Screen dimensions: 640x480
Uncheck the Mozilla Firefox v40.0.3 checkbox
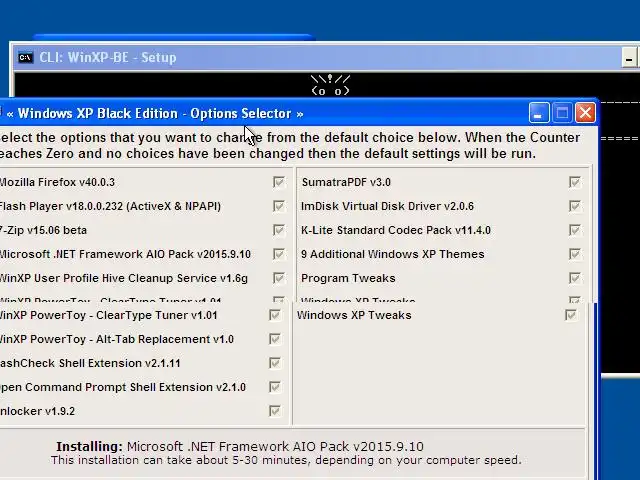tap(279, 182)
